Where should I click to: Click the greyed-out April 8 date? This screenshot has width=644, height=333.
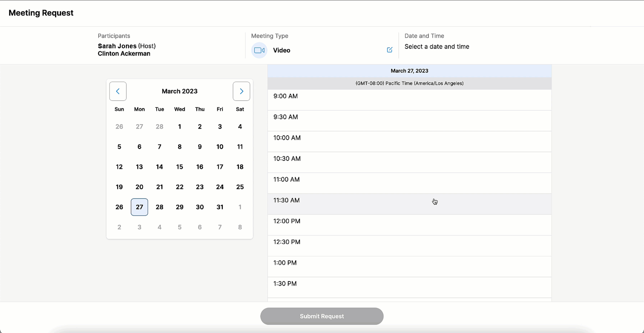point(240,227)
